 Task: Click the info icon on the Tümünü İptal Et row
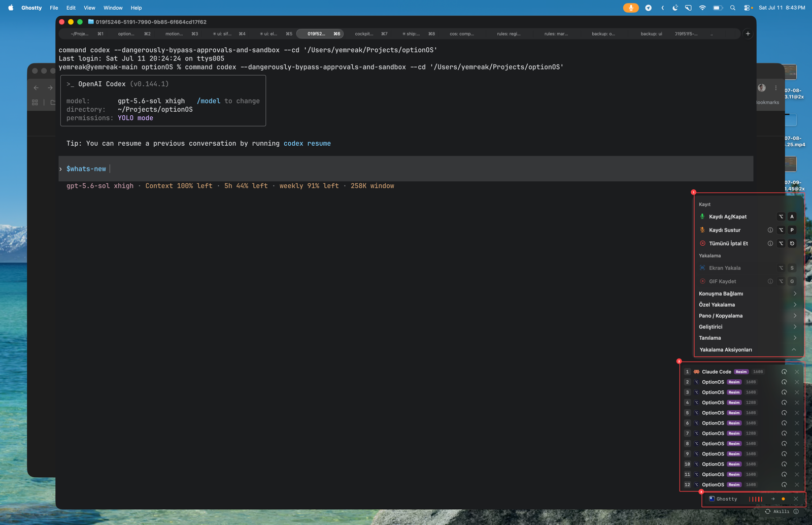(x=770, y=243)
